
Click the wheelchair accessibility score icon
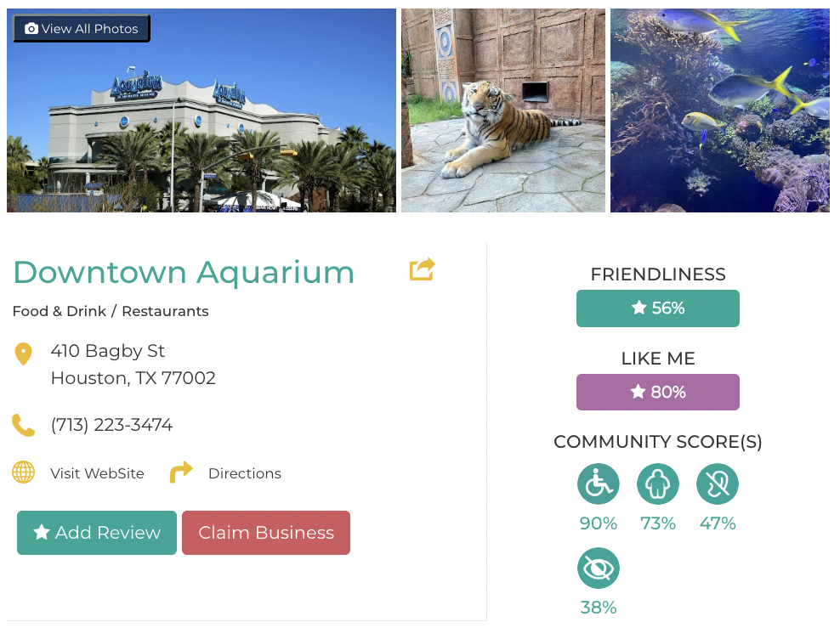click(599, 484)
